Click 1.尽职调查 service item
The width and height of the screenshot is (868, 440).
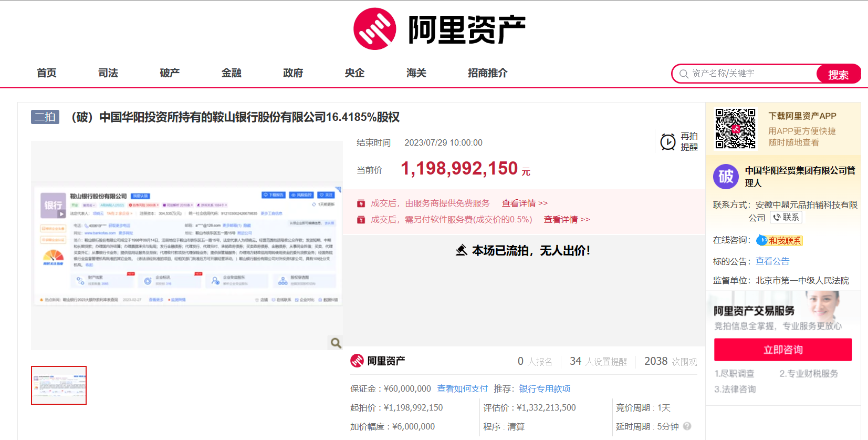734,374
